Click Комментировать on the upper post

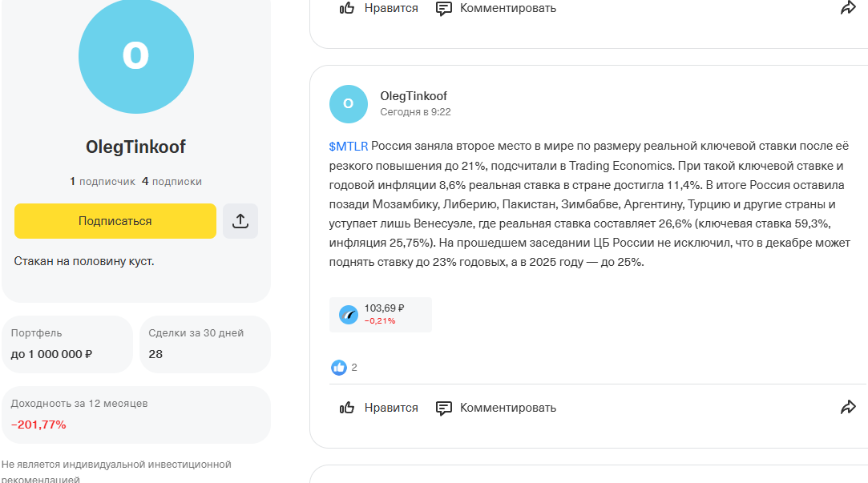tap(496, 8)
